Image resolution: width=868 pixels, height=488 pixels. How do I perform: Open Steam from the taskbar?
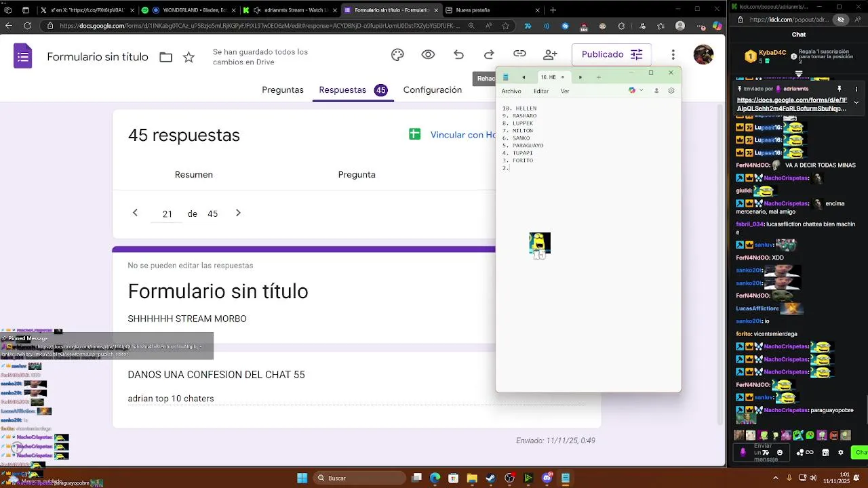click(x=490, y=478)
